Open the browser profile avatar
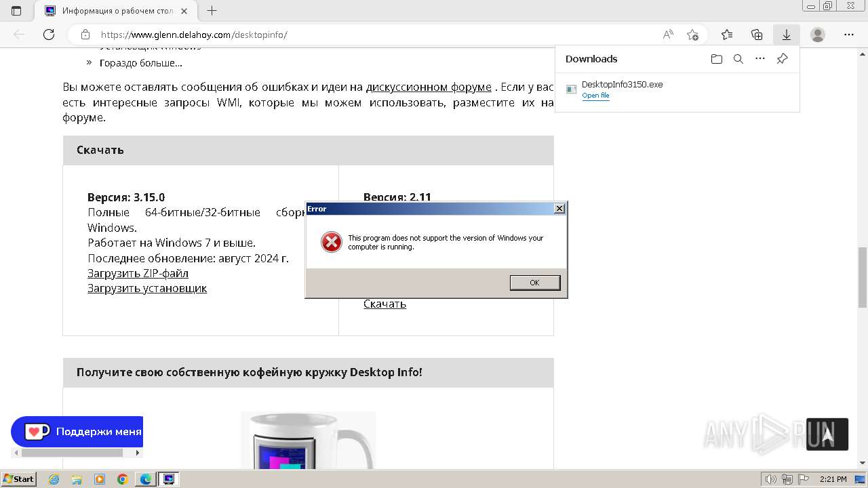The height and width of the screenshot is (488, 868). point(818,35)
